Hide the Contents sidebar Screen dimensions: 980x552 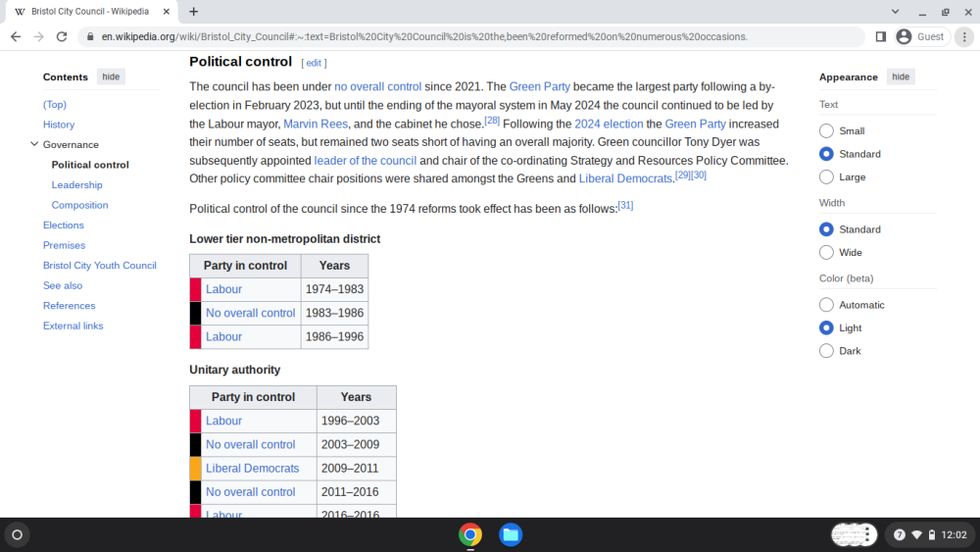[111, 76]
